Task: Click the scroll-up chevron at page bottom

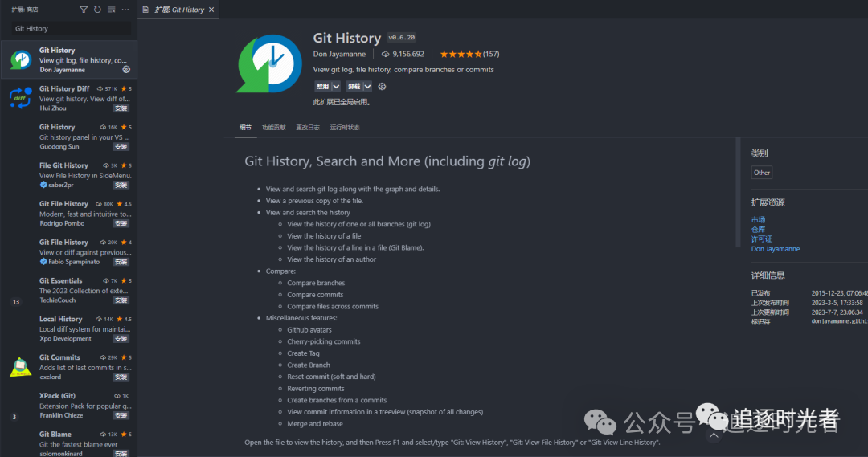Action: click(x=714, y=435)
